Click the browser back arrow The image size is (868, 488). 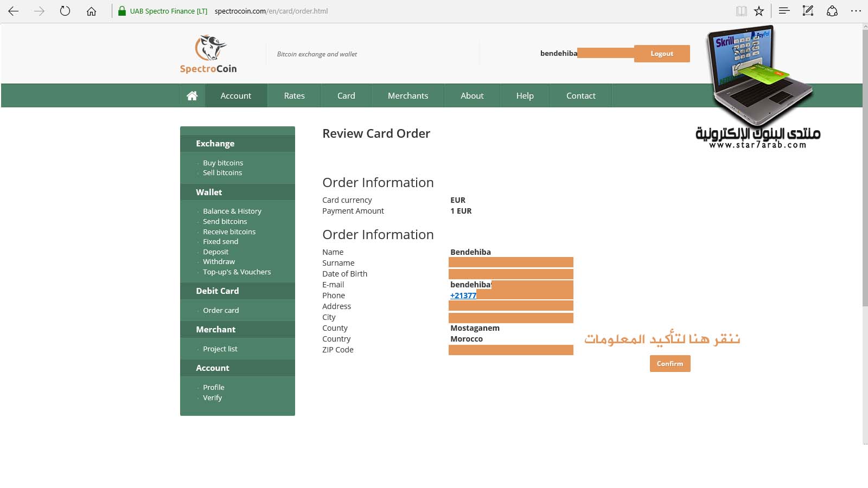pyautogui.click(x=14, y=11)
